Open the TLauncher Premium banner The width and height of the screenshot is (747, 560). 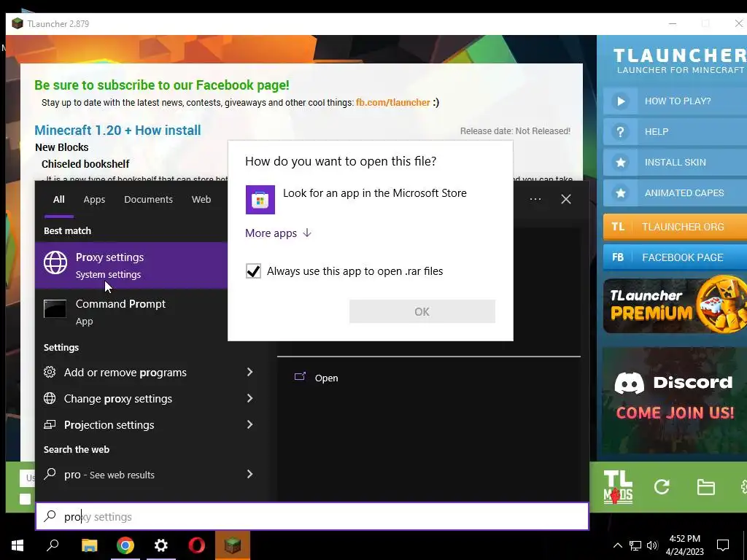pos(675,306)
